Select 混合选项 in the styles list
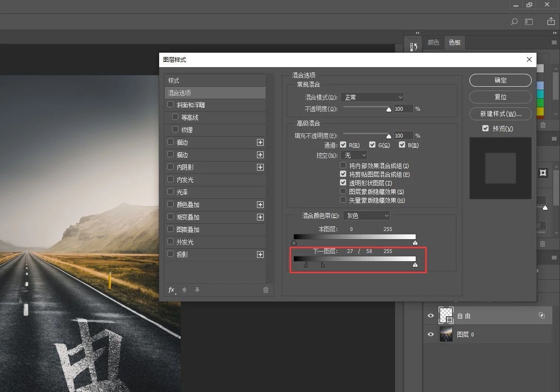Viewport: 560px width, 392px height. [215, 92]
